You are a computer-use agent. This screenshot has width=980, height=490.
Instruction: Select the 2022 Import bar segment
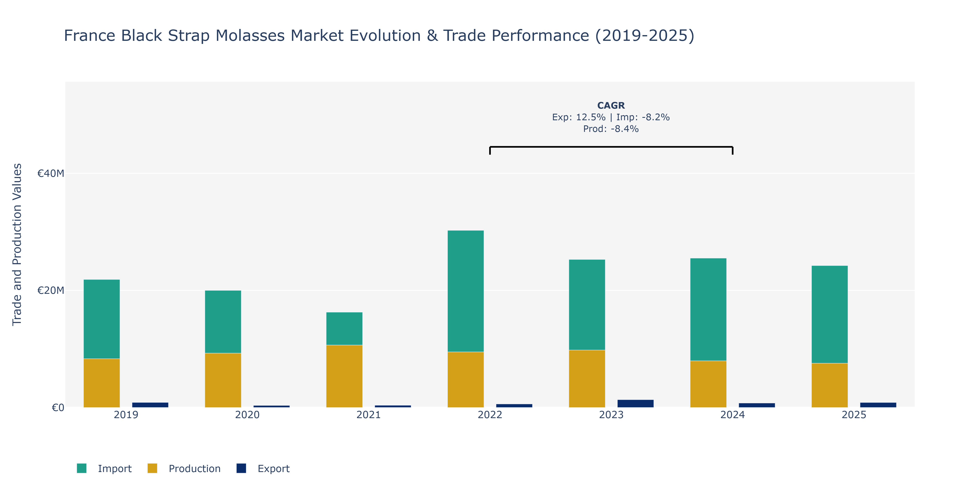point(466,291)
